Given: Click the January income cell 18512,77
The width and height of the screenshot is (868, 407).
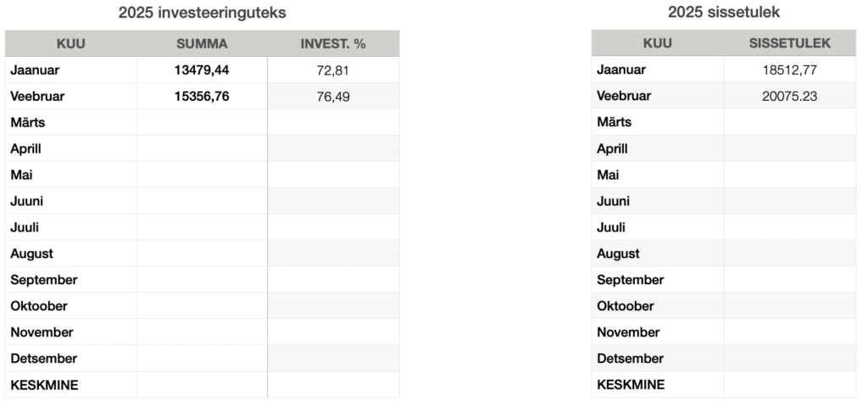Looking at the screenshot, I should click(789, 70).
